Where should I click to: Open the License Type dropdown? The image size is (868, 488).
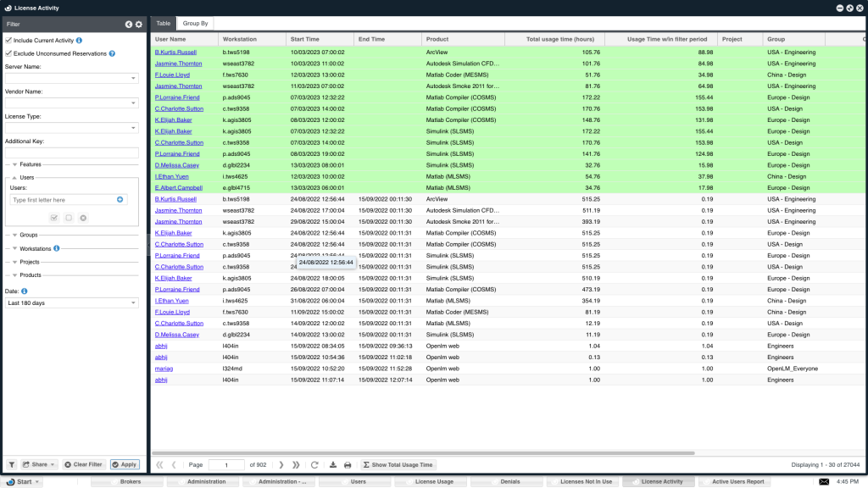click(x=72, y=128)
